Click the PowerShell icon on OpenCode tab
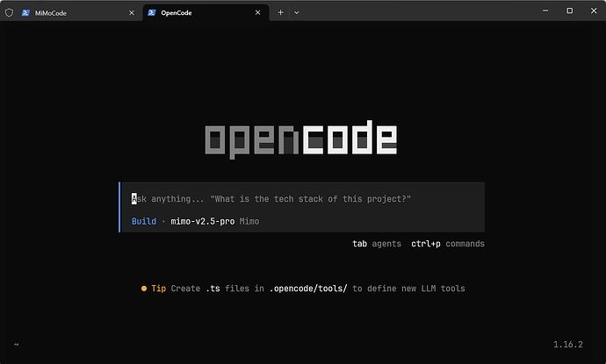 tap(151, 13)
